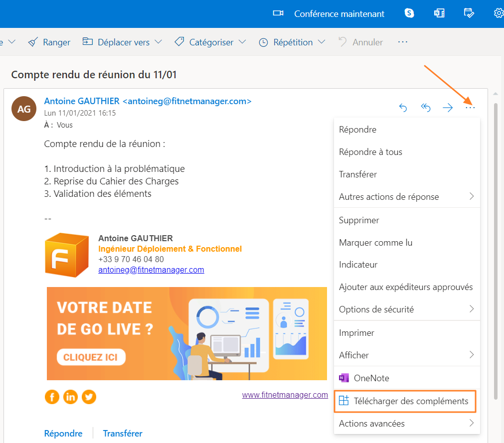
Task: Open the message's more actions ellipsis
Action: [470, 108]
